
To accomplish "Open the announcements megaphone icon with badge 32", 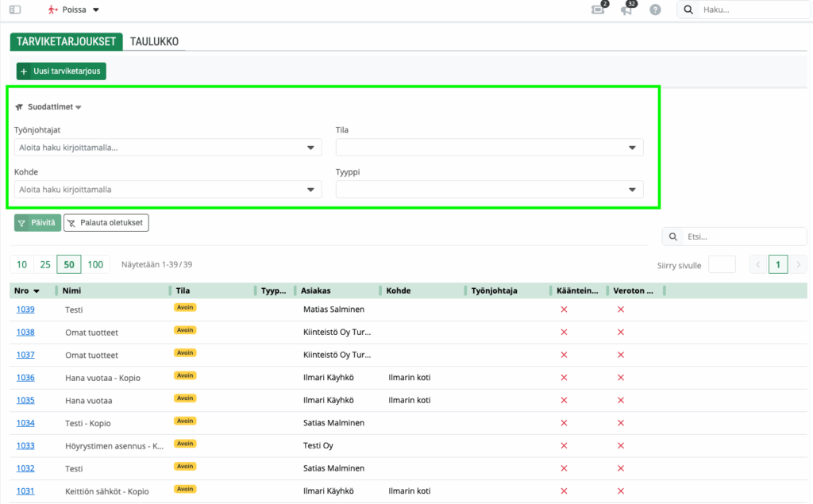I will click(626, 10).
